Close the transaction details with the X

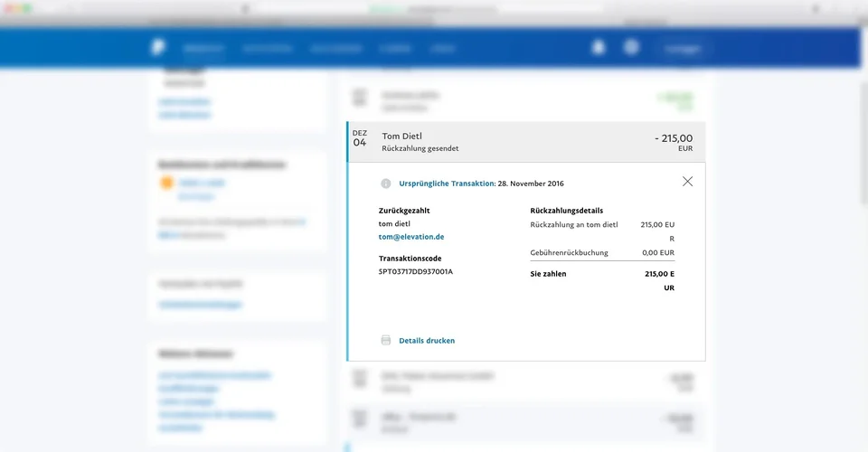tap(687, 182)
